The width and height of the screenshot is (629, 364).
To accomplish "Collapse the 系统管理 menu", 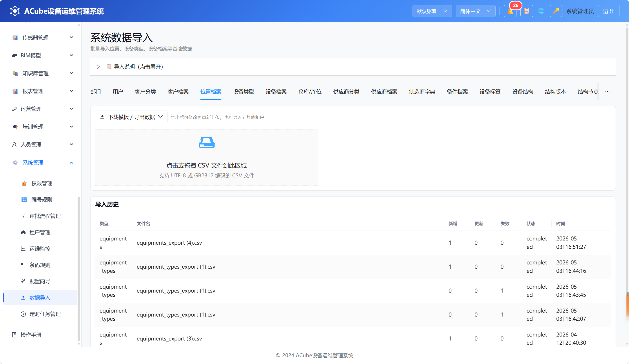I will click(42, 163).
